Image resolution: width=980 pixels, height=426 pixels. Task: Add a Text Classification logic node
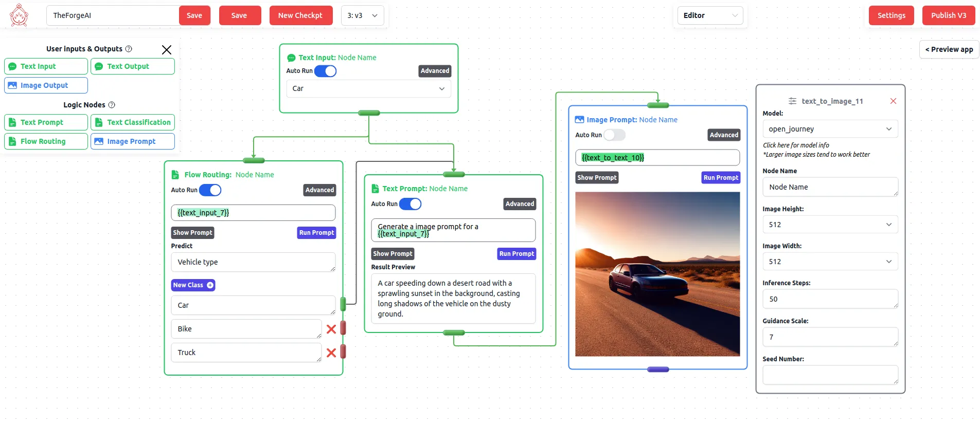click(133, 122)
